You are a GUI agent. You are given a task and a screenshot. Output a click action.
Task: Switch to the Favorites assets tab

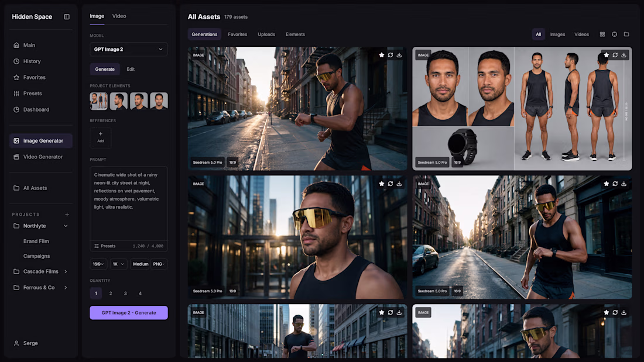(x=237, y=35)
